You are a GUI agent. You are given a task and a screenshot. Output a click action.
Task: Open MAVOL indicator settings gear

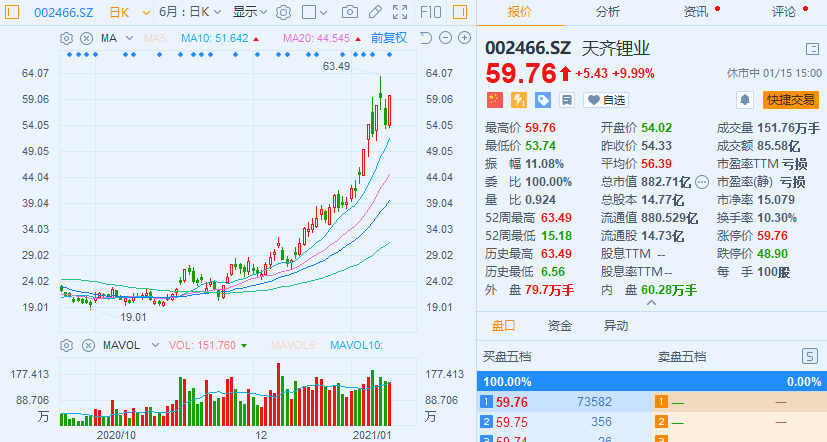(x=66, y=345)
